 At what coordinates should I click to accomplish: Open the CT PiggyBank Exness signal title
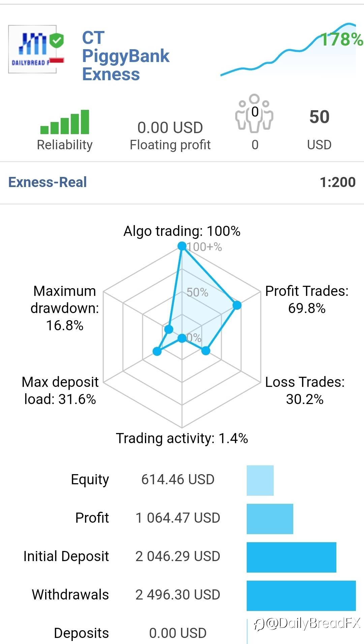tap(125, 56)
